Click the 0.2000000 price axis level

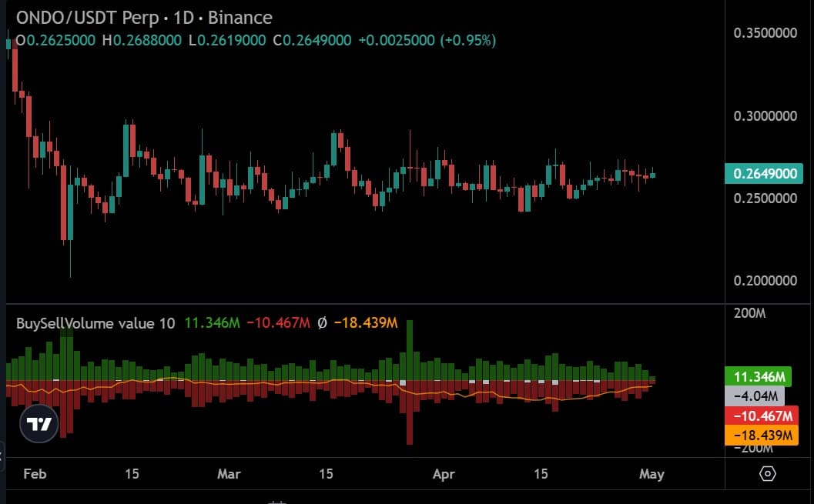[765, 281]
